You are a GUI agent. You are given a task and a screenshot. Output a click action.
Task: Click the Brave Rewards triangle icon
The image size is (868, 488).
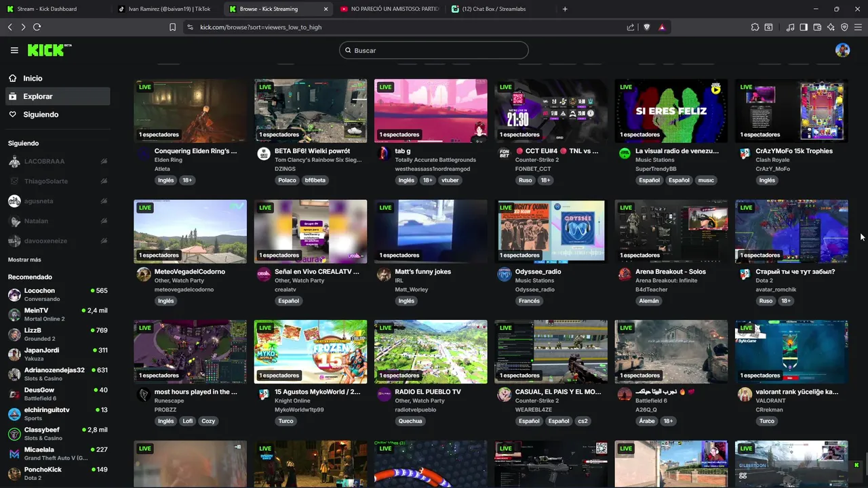click(661, 27)
